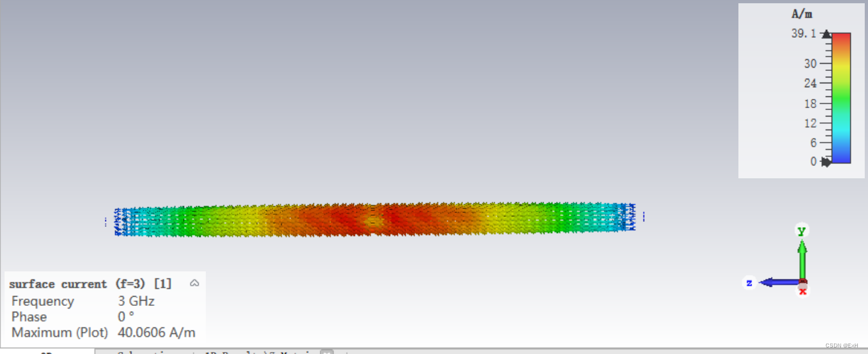
Task: Click the blue low-current left end of strip
Action: coord(122,222)
